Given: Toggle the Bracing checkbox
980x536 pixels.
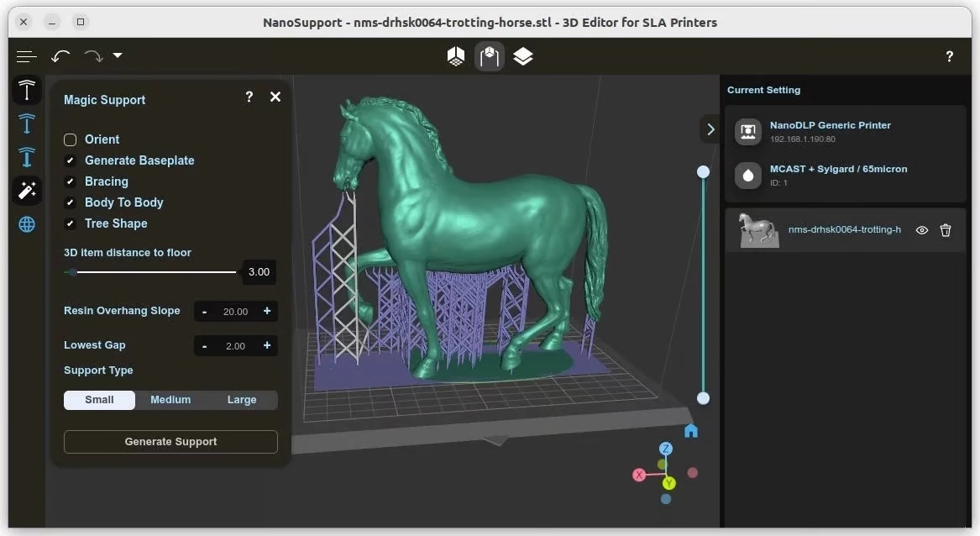Looking at the screenshot, I should (70, 181).
